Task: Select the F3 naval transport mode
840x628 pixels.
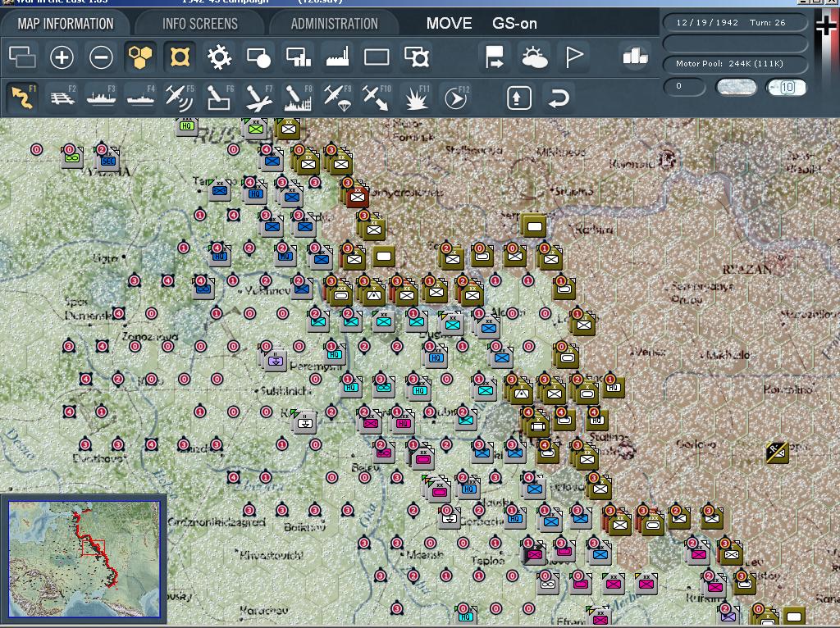Action: (x=101, y=98)
